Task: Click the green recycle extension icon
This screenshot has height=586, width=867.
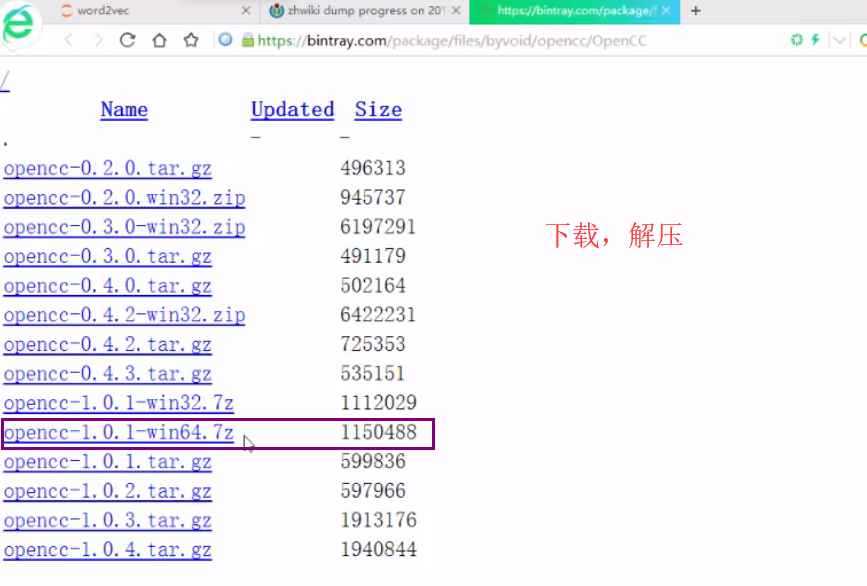Action: point(796,40)
